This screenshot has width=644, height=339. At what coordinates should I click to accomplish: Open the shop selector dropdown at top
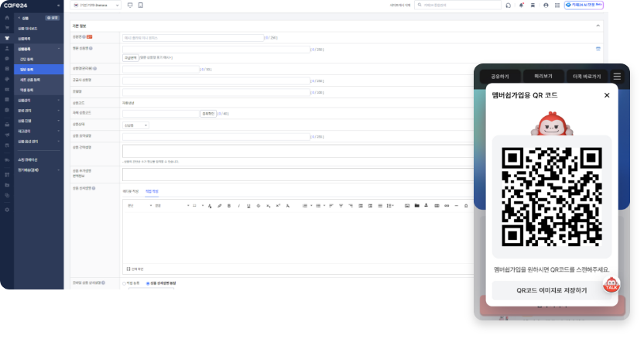tap(95, 5)
